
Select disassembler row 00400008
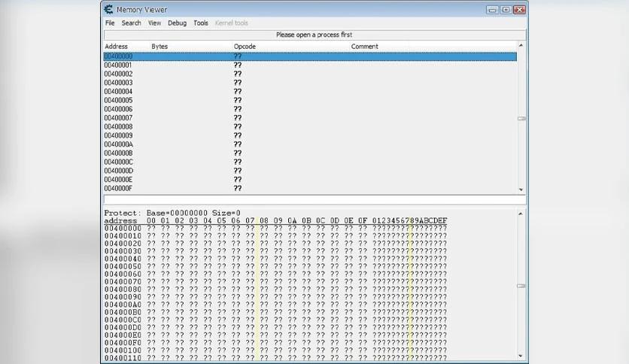[x=310, y=127]
